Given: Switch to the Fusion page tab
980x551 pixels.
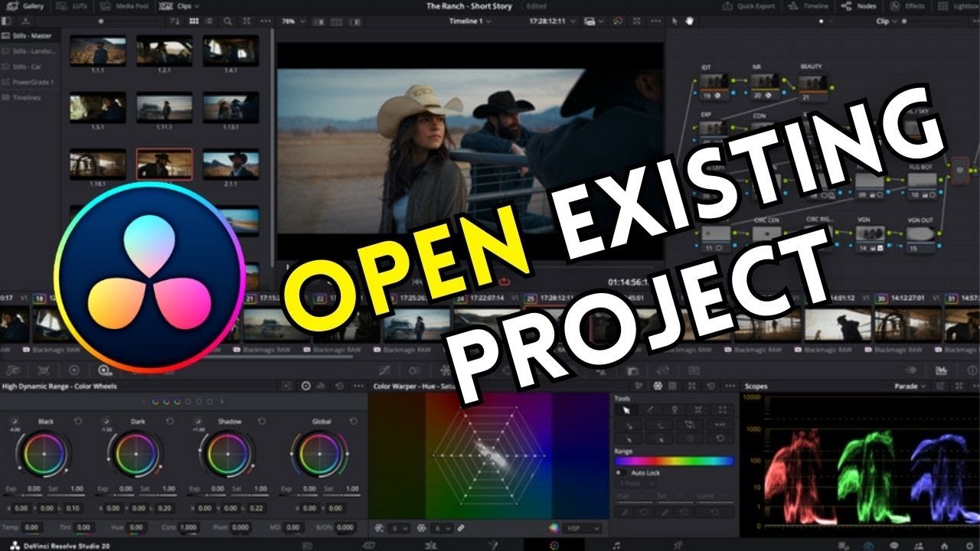Looking at the screenshot, I should pyautogui.click(x=493, y=545).
